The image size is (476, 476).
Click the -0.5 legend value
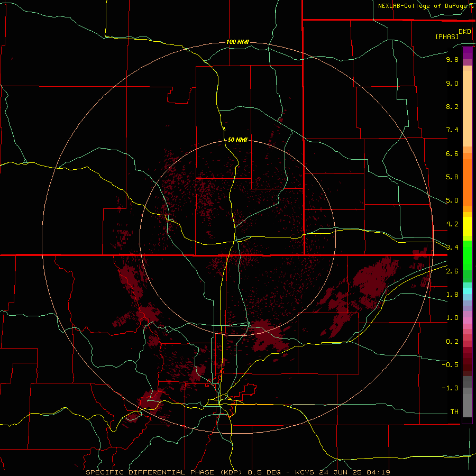(450, 365)
